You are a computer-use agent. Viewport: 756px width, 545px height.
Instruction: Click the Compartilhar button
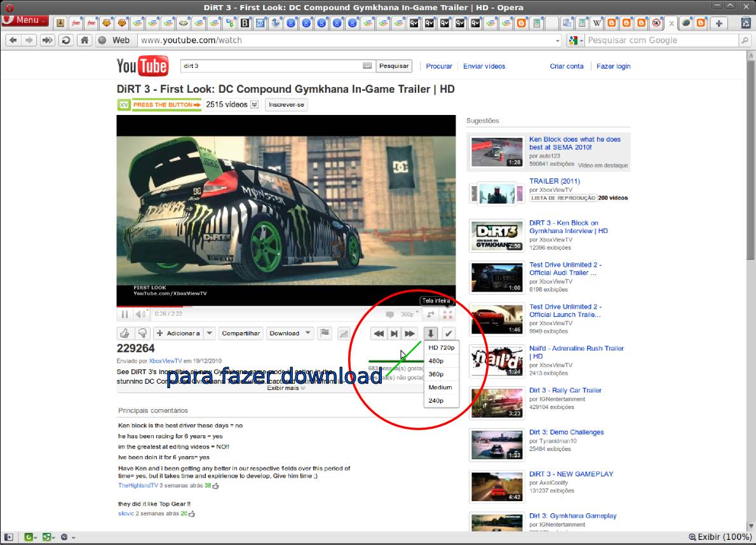pos(241,333)
